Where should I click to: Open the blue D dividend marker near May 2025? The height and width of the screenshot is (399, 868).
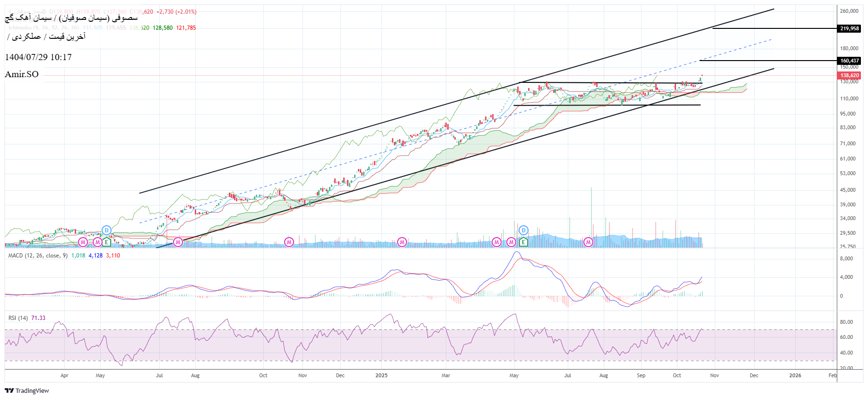pos(523,230)
